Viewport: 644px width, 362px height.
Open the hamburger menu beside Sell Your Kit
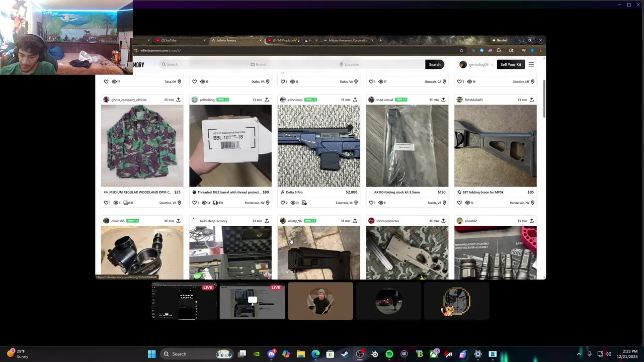coord(531,64)
